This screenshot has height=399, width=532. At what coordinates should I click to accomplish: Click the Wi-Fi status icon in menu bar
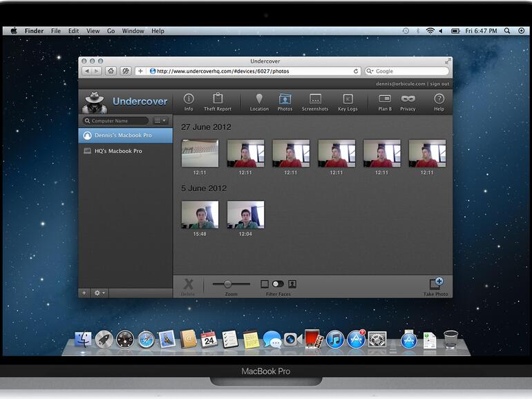(430, 31)
